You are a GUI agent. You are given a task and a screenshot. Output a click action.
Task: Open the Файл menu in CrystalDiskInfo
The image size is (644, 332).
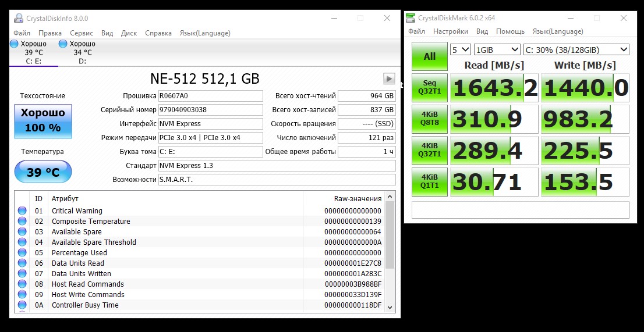(22, 33)
